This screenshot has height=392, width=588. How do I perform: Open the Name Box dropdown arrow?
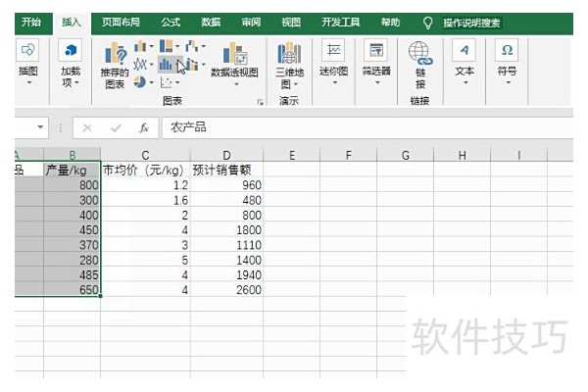[40, 127]
